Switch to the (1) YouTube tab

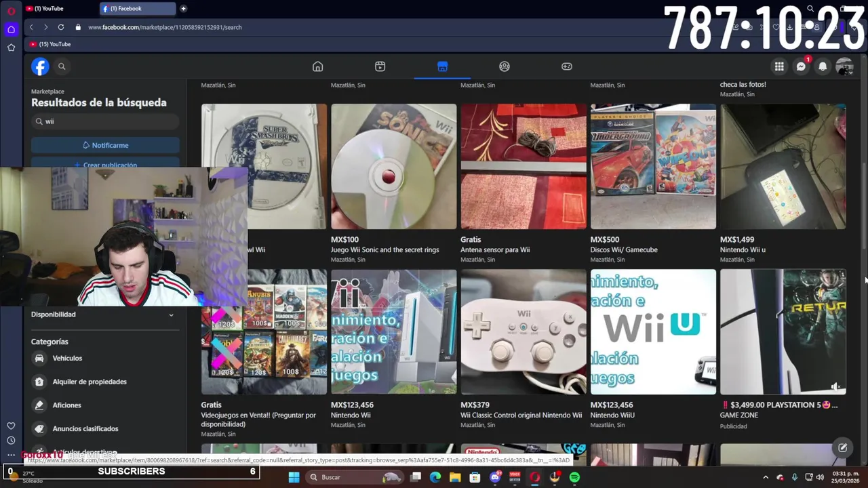click(x=59, y=9)
